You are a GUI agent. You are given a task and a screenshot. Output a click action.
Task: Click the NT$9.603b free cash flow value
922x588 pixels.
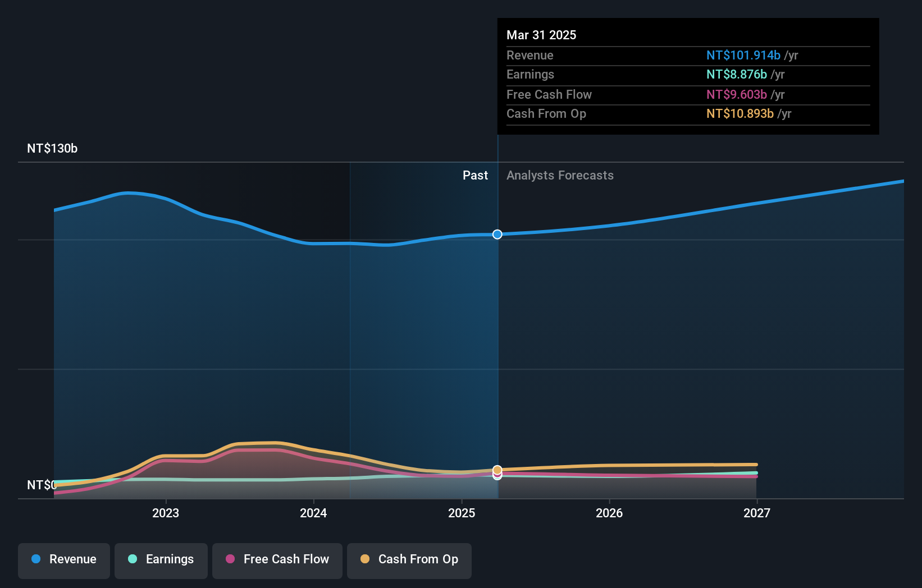(737, 94)
